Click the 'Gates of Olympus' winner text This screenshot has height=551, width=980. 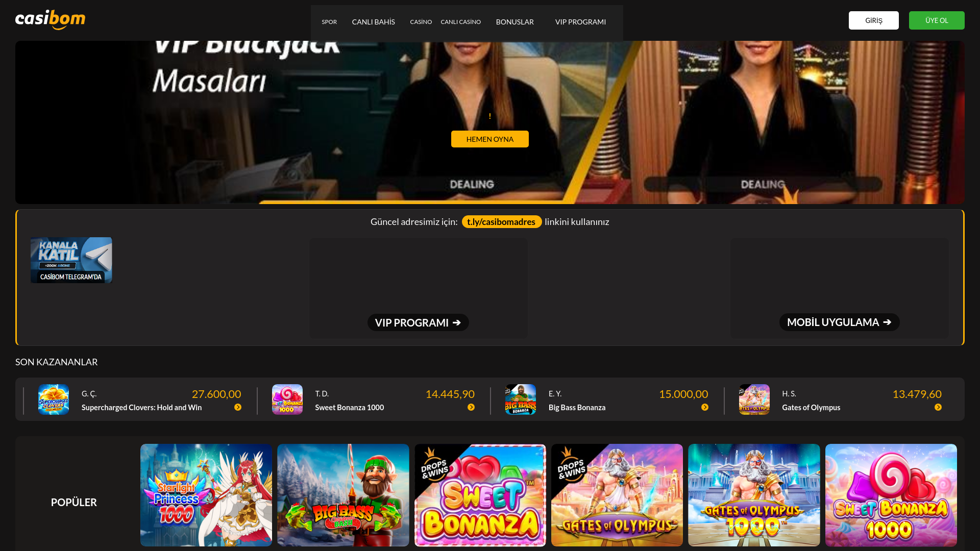click(811, 407)
